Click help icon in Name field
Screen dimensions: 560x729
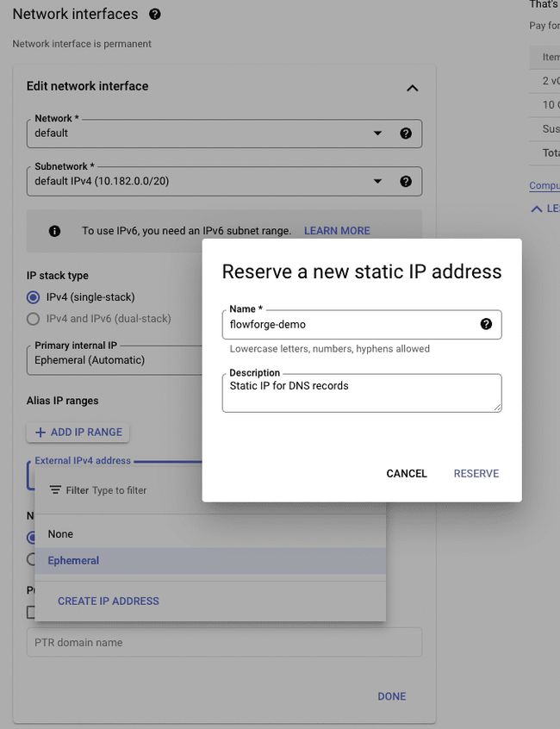click(486, 324)
